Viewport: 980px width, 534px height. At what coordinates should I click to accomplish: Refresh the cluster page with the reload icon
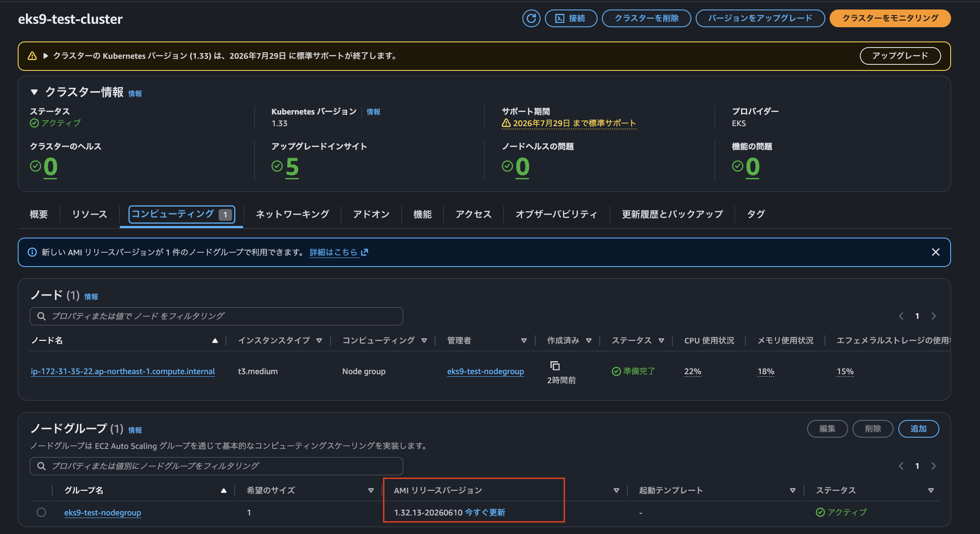click(x=531, y=18)
